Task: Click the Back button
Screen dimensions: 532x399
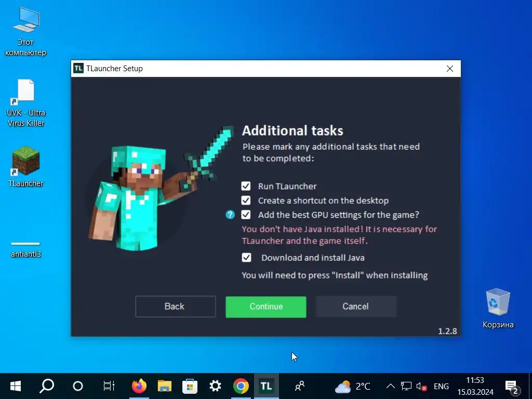Action: point(176,307)
